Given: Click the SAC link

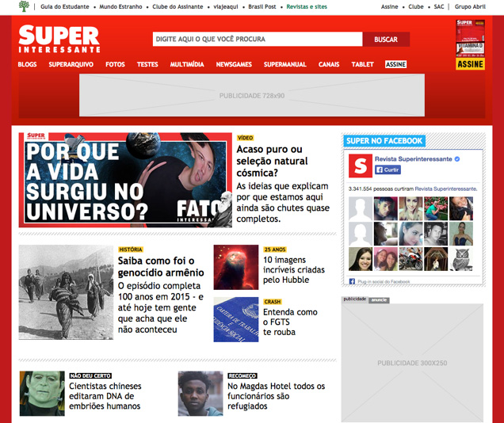Looking at the screenshot, I should coord(439,6).
